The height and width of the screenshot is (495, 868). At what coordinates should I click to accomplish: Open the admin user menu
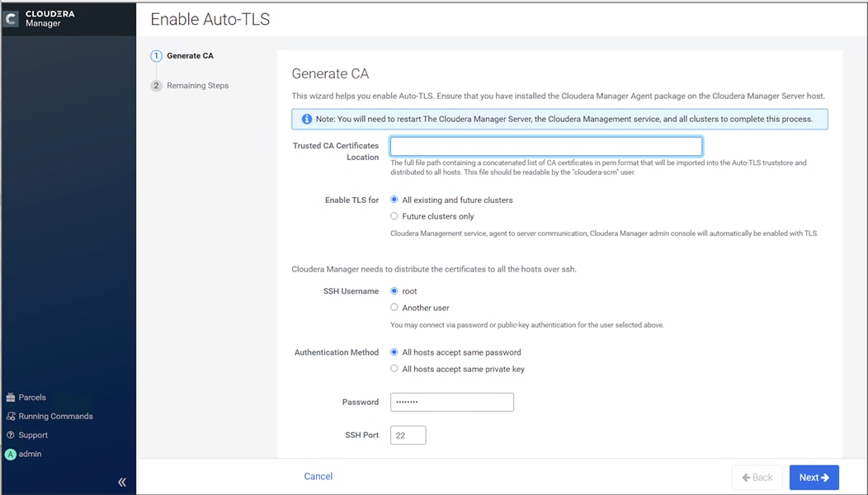(30, 454)
